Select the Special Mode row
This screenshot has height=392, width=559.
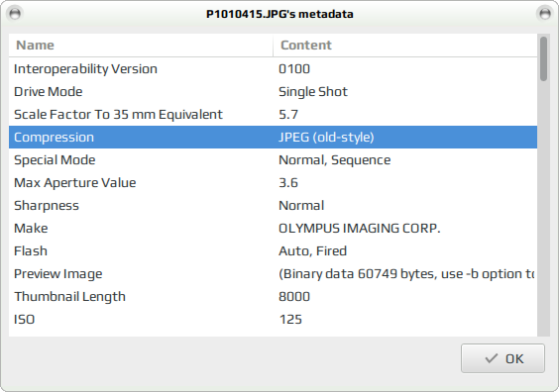pos(274,159)
